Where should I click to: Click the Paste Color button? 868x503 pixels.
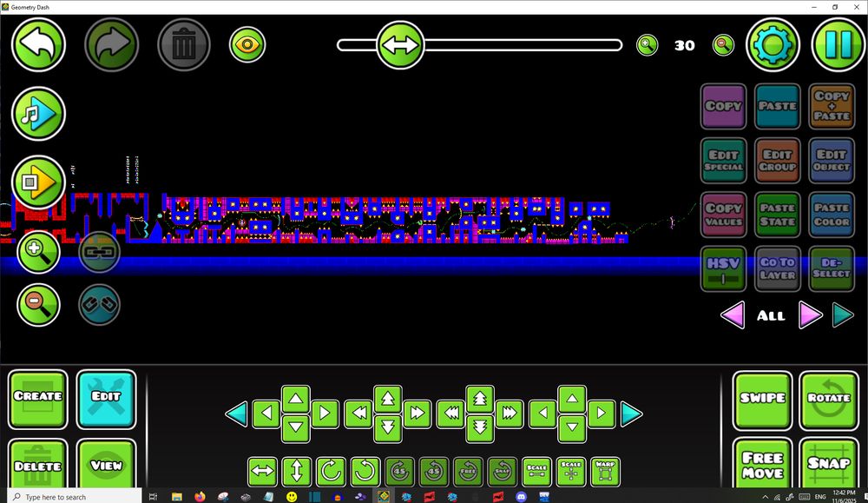832,215
